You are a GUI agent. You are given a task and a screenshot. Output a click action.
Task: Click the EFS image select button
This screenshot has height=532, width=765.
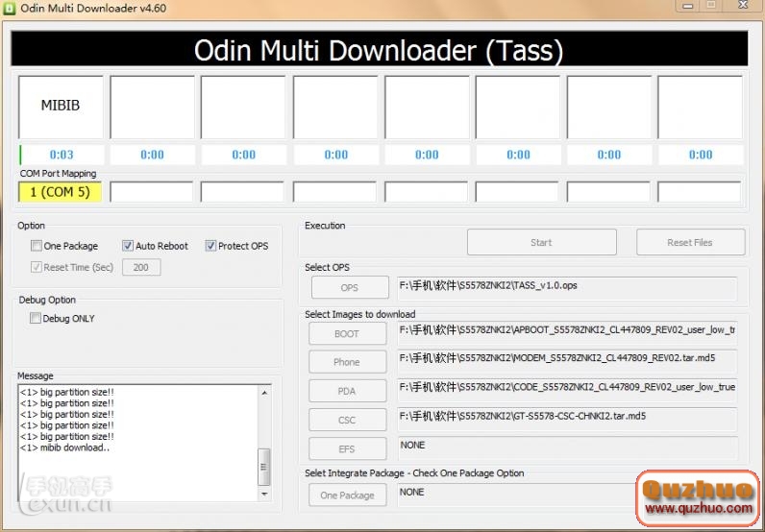(347, 448)
